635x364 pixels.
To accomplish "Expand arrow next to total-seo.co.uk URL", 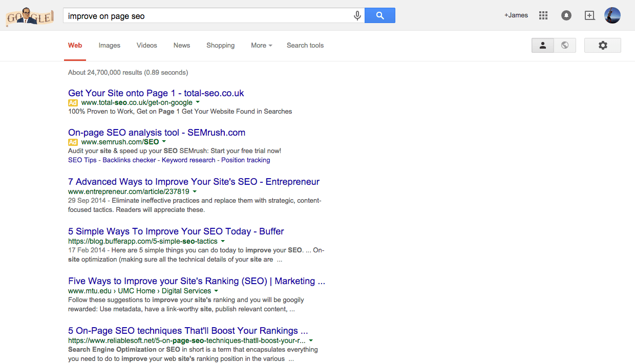I will pyautogui.click(x=198, y=102).
